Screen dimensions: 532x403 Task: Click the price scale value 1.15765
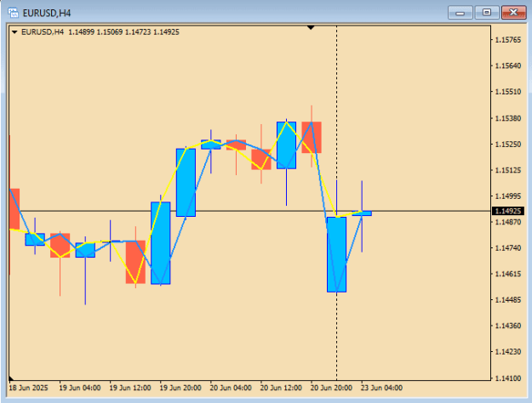(508, 40)
